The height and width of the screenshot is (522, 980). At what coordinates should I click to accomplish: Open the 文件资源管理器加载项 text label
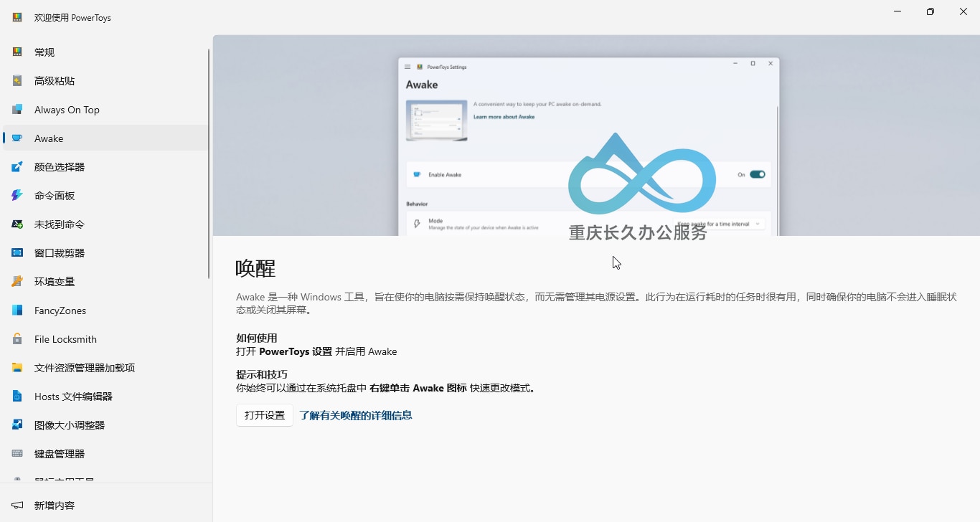pos(85,368)
